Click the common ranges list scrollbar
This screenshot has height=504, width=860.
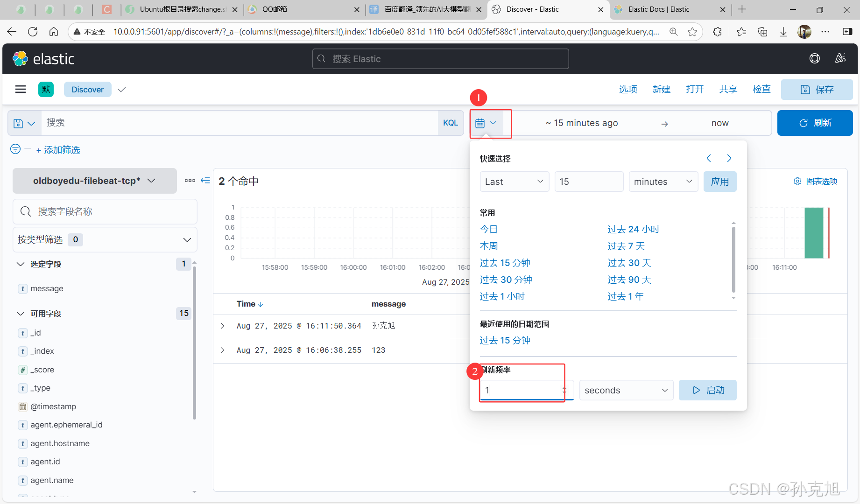[x=733, y=259]
